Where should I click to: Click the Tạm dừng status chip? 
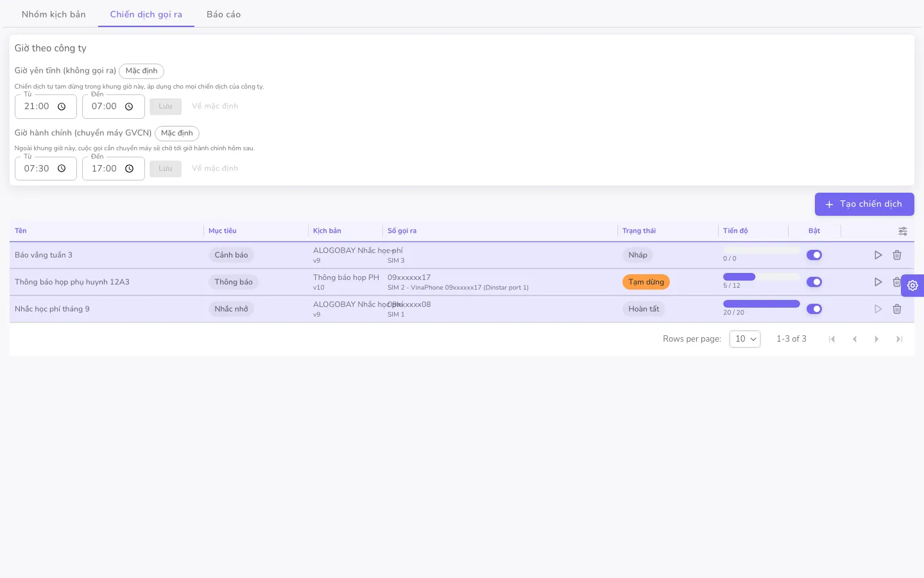coord(646,282)
